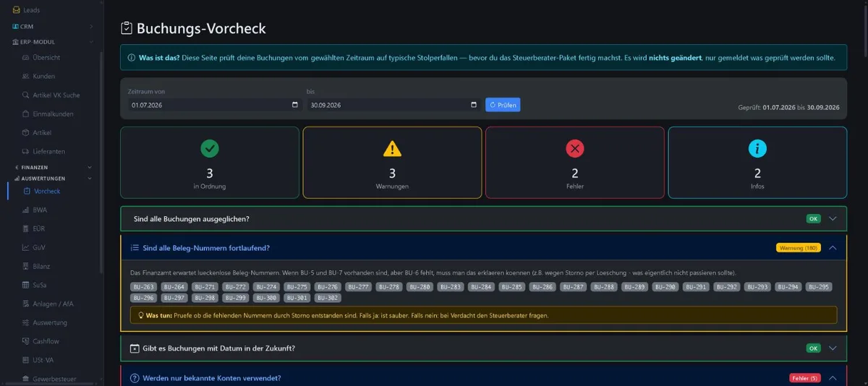Click the Lieferanten truck icon
The height and width of the screenshot is (386, 868).
tap(26, 152)
